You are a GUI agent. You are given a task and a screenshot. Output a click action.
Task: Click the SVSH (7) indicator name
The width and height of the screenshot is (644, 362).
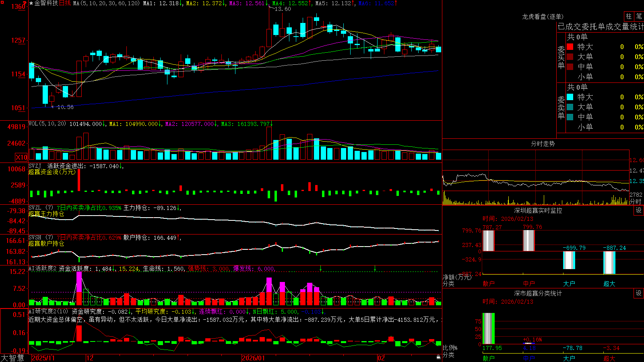[41, 237]
